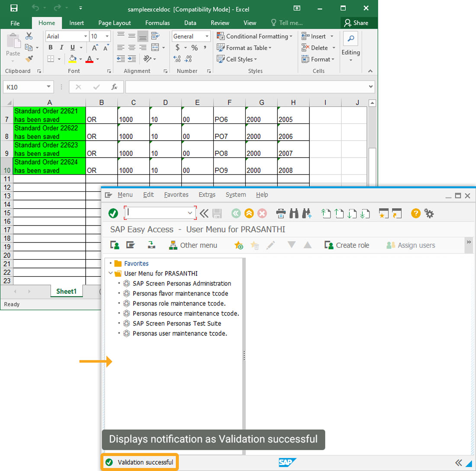Collapse the Excel ribbon with the caret
Screen dimensions: 476x471
(370, 71)
